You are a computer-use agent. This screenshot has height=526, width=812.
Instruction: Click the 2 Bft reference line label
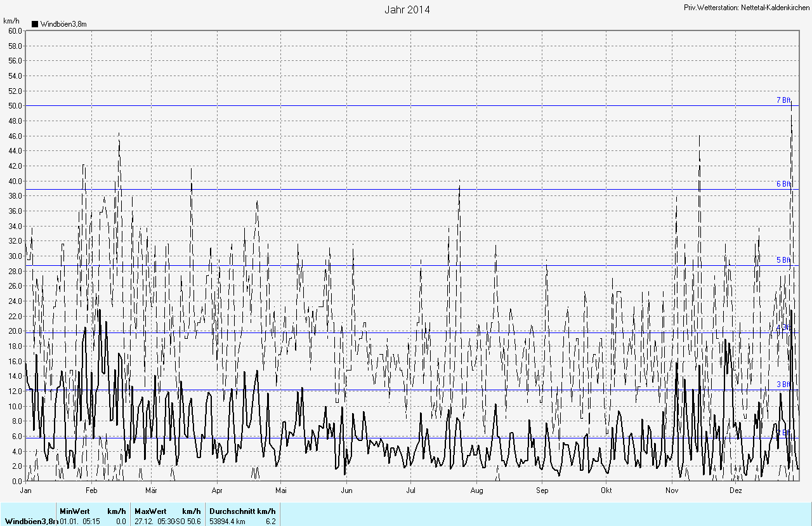click(x=783, y=433)
